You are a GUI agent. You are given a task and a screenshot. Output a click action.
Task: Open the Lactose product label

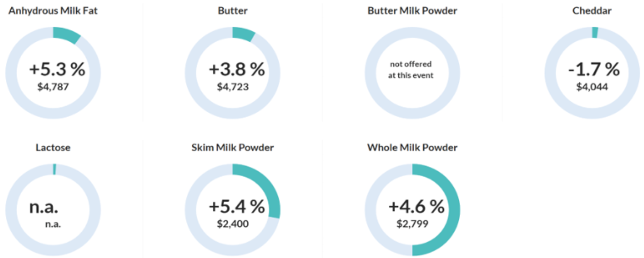click(53, 148)
